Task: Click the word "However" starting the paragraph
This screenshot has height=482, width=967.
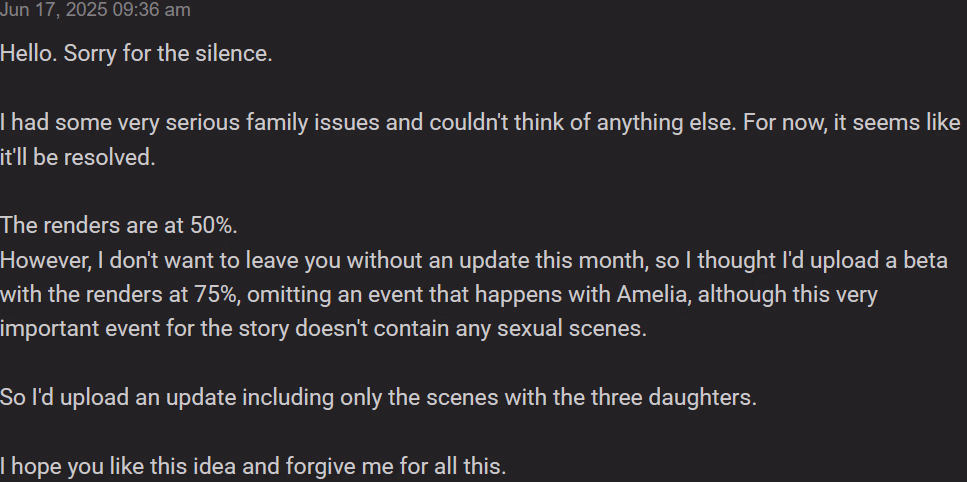Action: pyautogui.click(x=45, y=260)
